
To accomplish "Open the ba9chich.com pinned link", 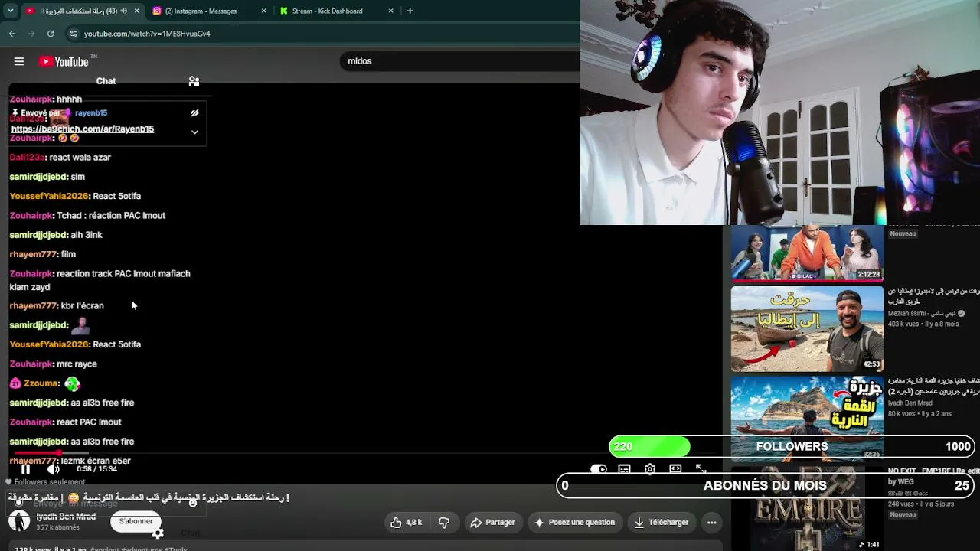I will pyautogui.click(x=82, y=129).
